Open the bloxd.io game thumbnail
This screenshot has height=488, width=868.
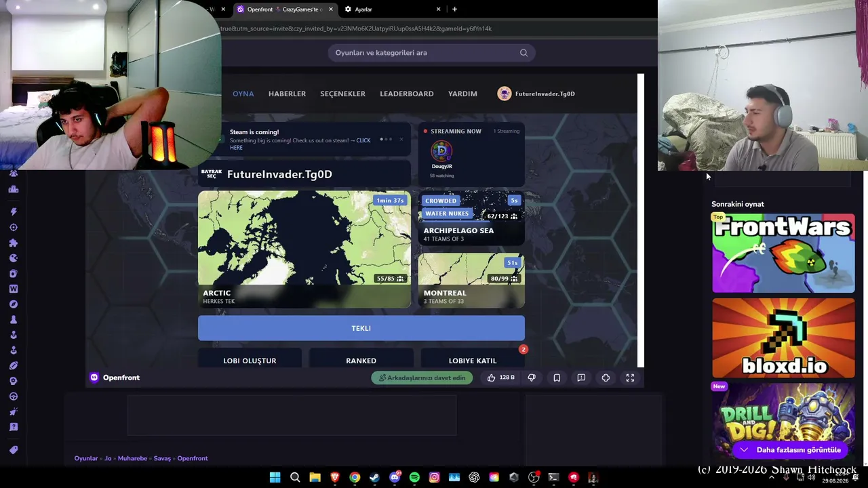click(783, 338)
